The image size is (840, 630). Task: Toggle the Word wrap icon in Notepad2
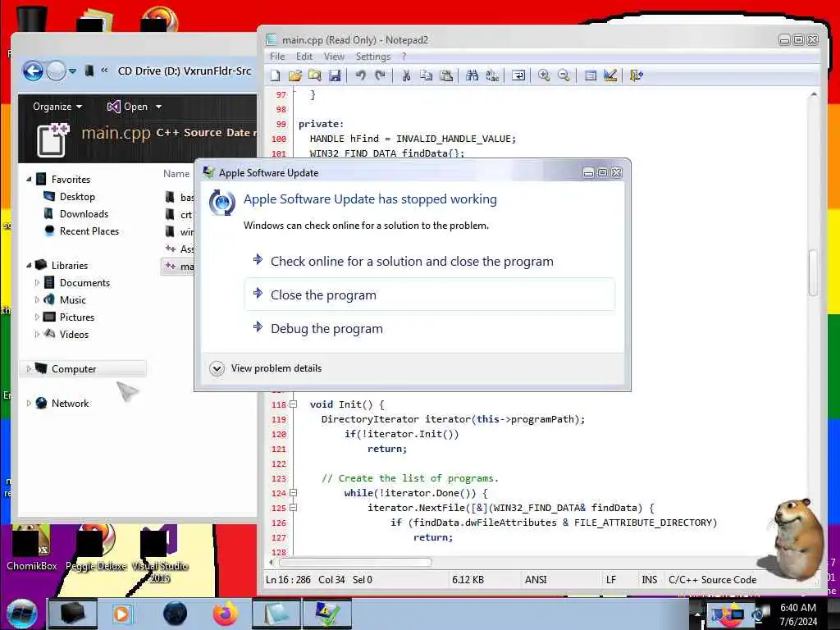point(518,75)
